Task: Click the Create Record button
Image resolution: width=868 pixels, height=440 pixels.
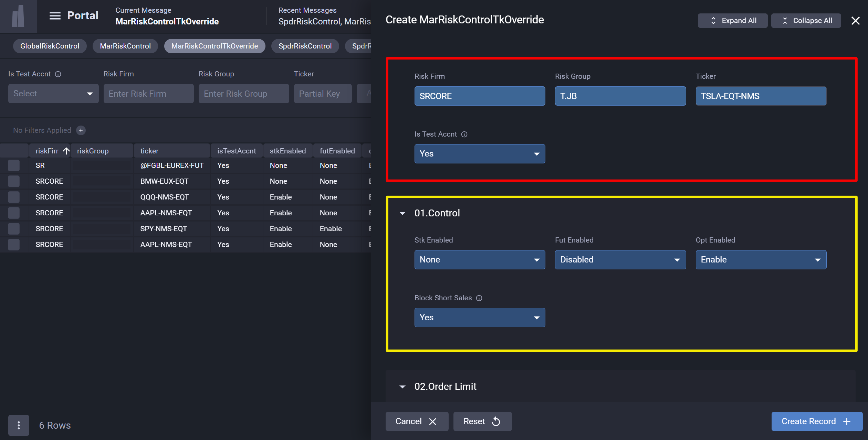Action: click(x=816, y=421)
